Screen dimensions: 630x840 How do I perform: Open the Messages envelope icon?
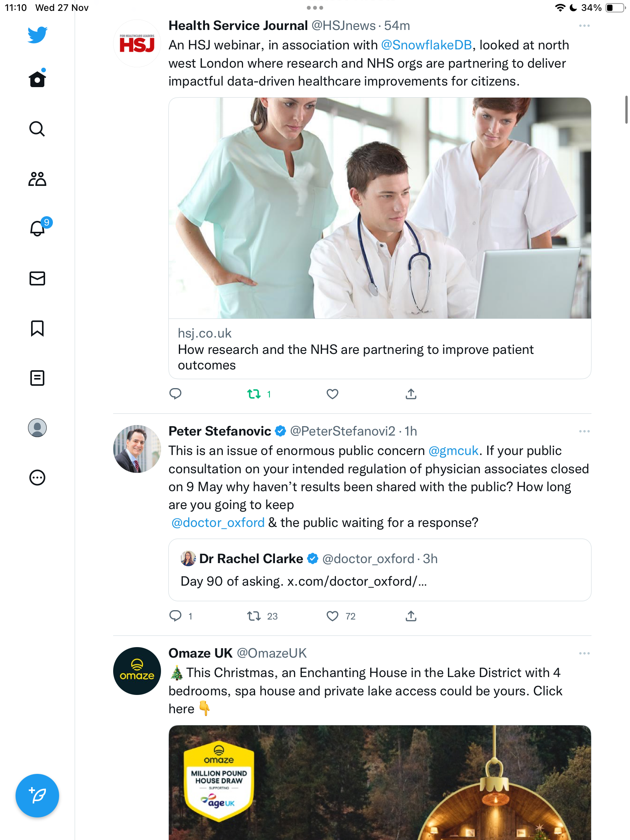(x=37, y=278)
